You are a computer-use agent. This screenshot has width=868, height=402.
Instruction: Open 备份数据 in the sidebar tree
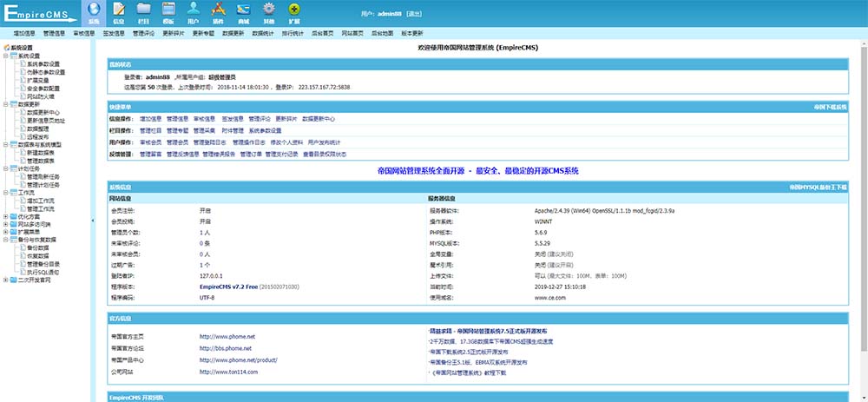click(38, 248)
